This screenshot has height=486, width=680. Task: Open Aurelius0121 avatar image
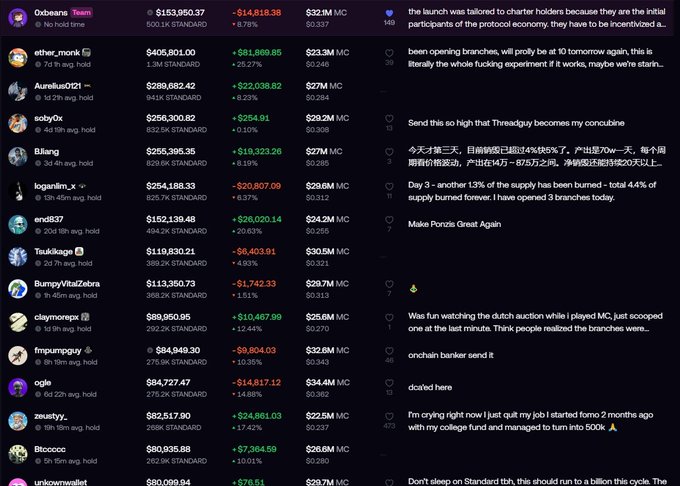point(18,91)
